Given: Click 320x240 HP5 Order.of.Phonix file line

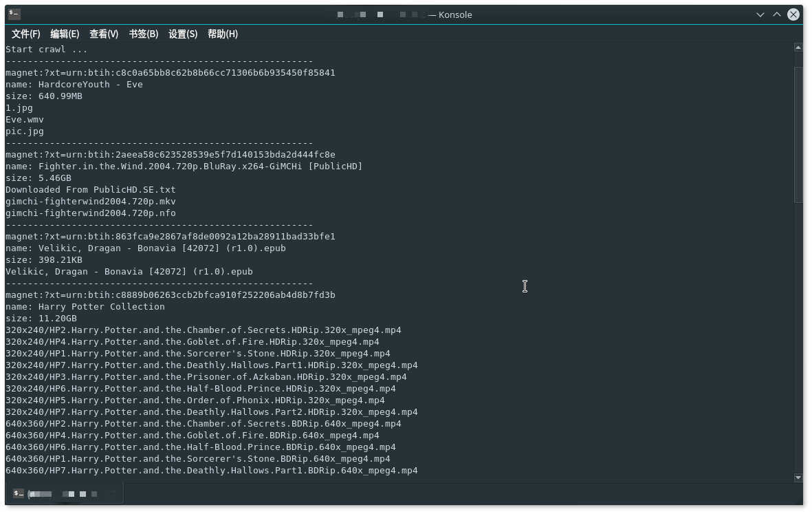Looking at the screenshot, I should 195,400.
